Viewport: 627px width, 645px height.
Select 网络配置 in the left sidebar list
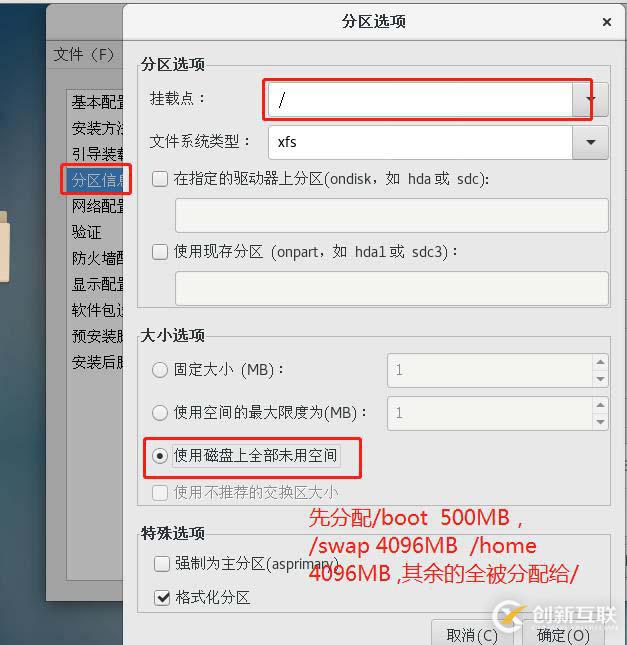(x=97, y=206)
